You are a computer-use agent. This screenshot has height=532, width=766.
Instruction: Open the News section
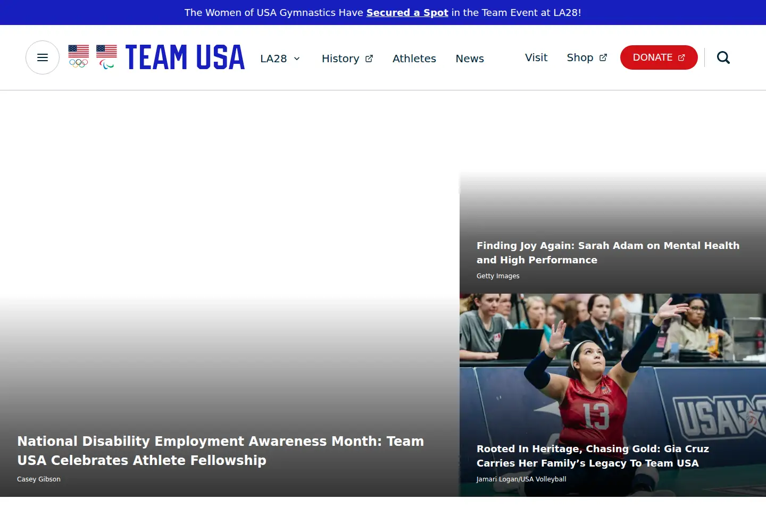click(x=470, y=59)
